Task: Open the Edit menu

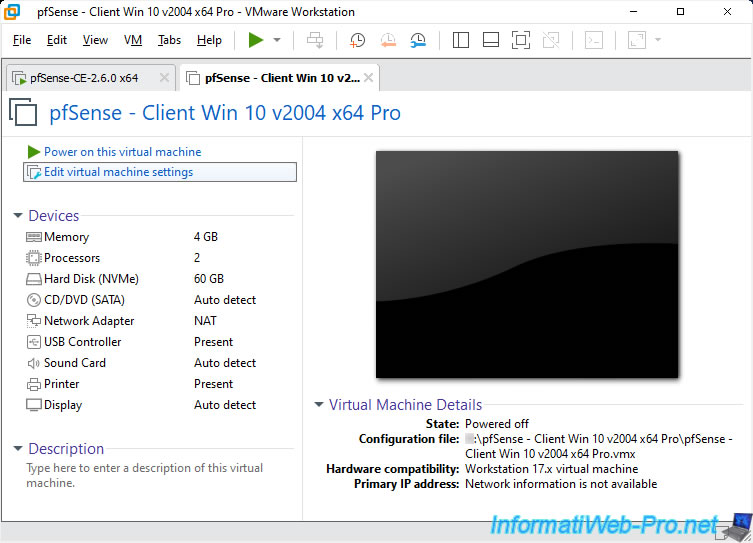Action: tap(57, 40)
